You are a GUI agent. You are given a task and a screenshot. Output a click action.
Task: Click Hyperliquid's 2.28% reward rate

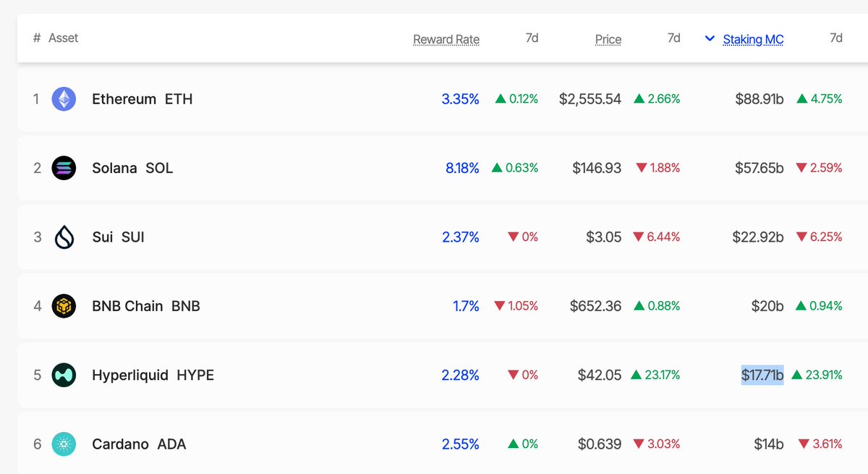point(460,375)
